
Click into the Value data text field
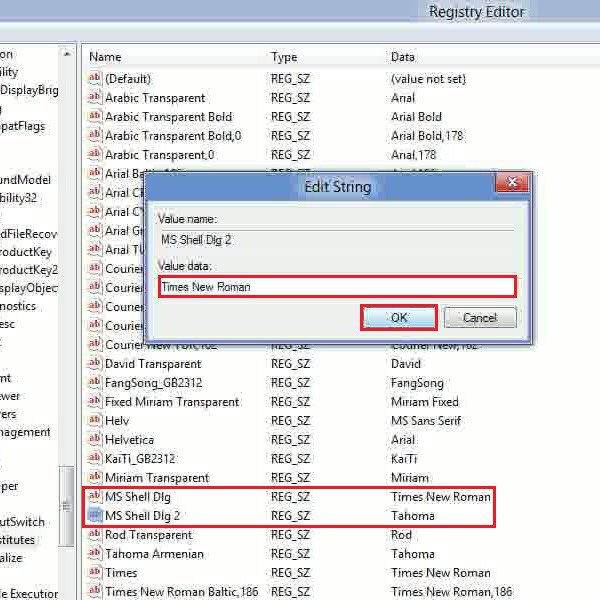336,287
